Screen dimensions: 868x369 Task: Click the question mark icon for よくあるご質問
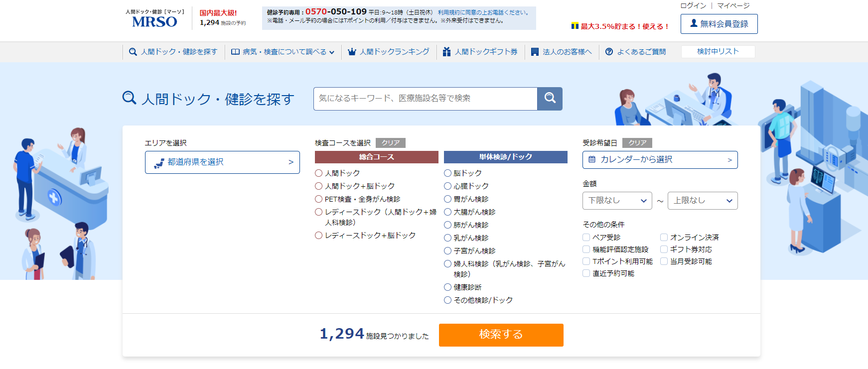click(609, 52)
